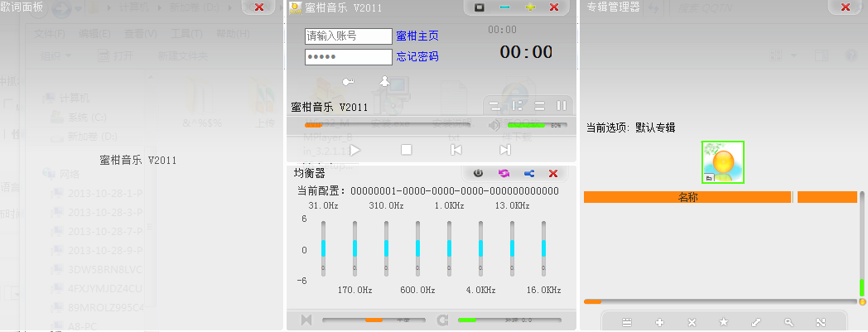
Task: Delete album with the X toolbar icon
Action: coord(692,323)
